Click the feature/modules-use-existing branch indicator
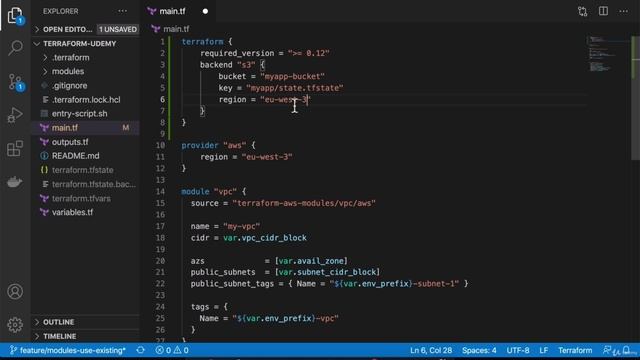Screen dimensions: 640x360 pyautogui.click(x=68, y=350)
